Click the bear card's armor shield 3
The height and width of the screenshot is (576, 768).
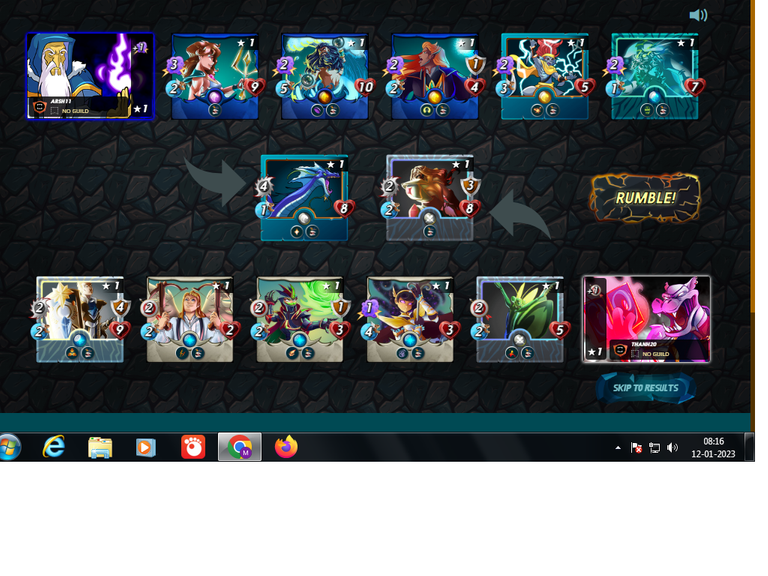(x=470, y=186)
